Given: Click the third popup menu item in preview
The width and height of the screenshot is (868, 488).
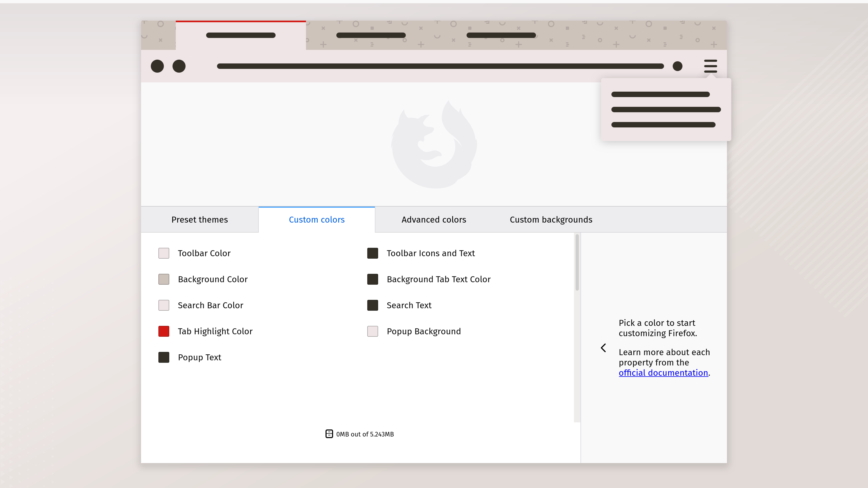Looking at the screenshot, I should pos(663,125).
